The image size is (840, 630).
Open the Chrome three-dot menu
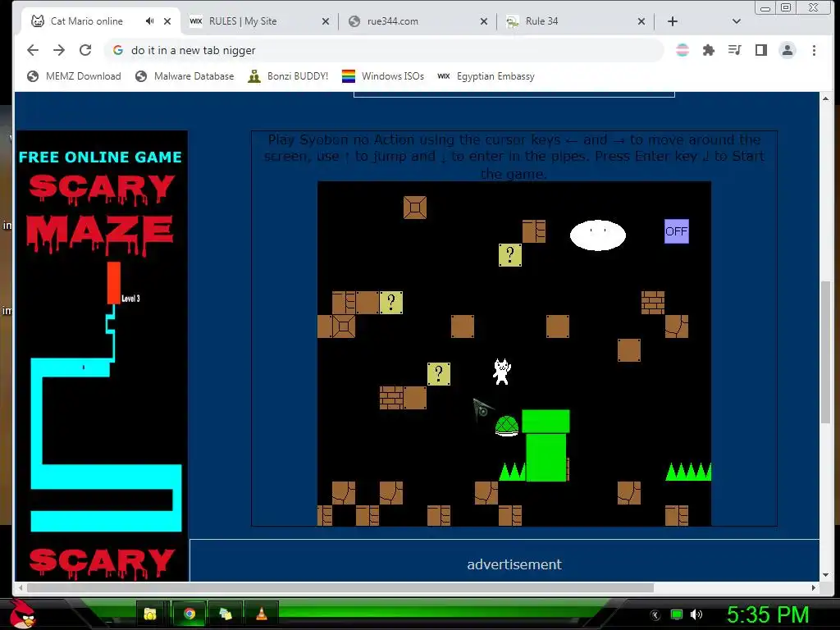tap(814, 50)
